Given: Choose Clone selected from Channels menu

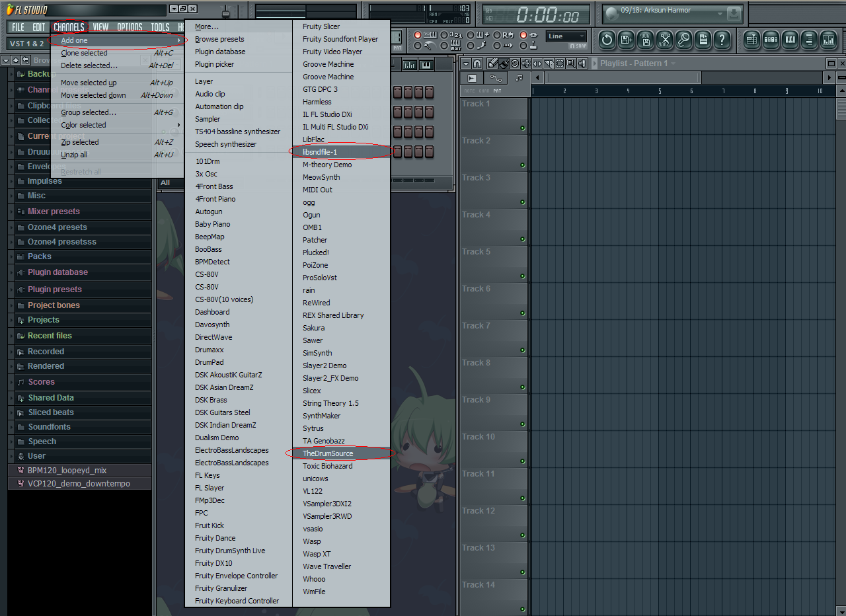Looking at the screenshot, I should click(x=118, y=53).
